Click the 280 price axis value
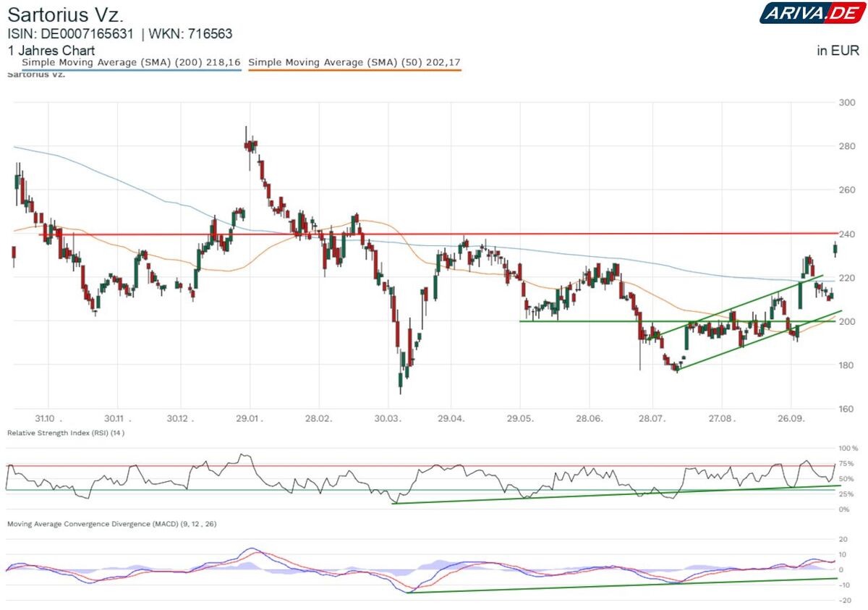The width and height of the screenshot is (868, 610). [x=847, y=146]
